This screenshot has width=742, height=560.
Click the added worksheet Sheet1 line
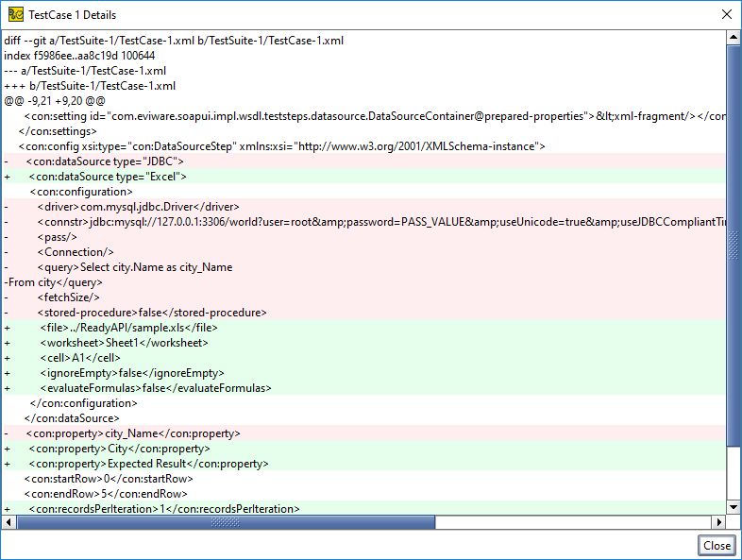(x=363, y=343)
